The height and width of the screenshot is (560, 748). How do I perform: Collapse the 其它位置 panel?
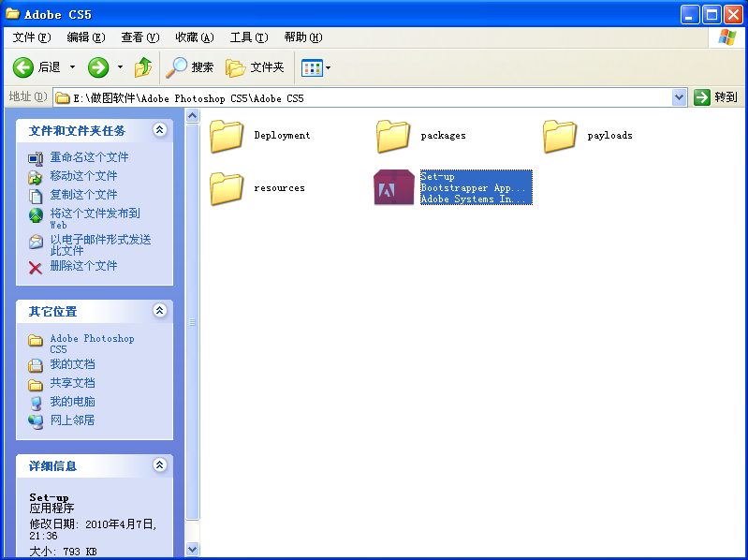pyautogui.click(x=160, y=311)
